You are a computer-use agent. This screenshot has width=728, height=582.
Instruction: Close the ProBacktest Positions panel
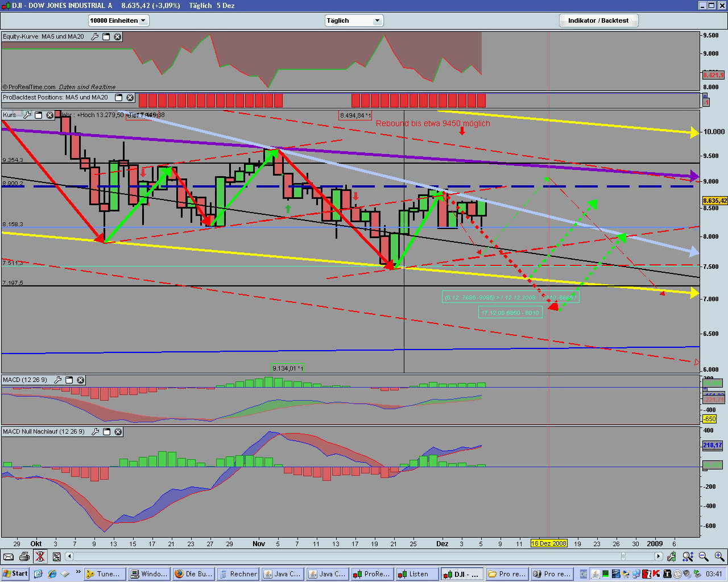[130, 97]
